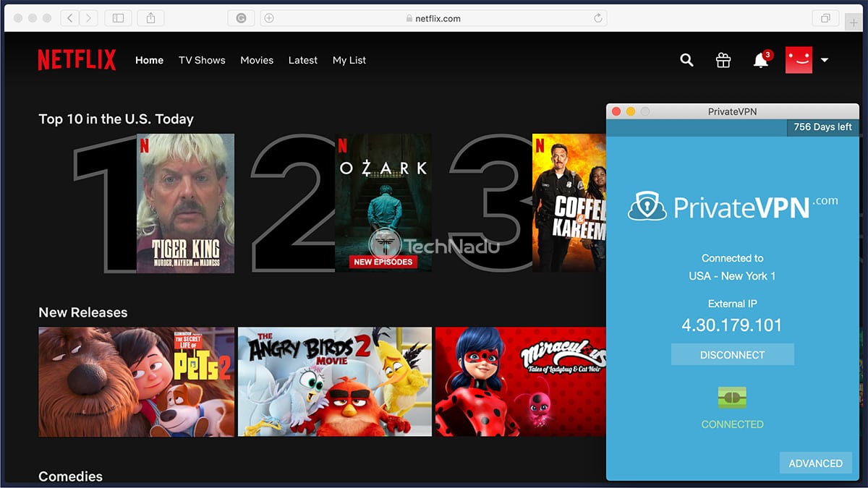Screen dimensions: 868x488
Task: Click the Netflix logo to go home
Action: pos(76,60)
